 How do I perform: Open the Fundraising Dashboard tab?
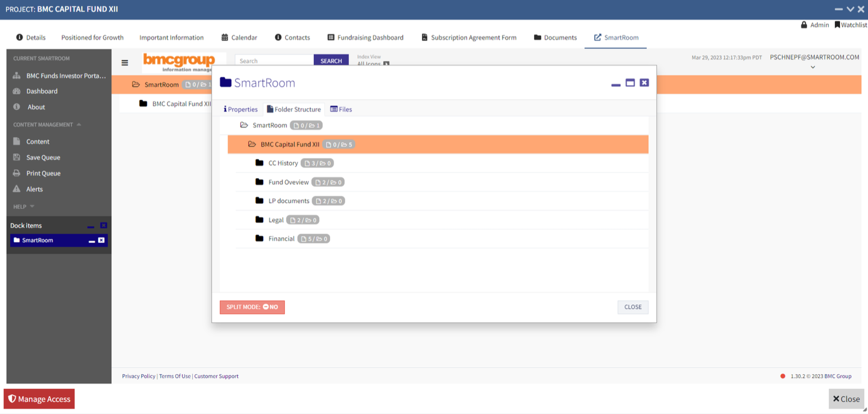(365, 38)
